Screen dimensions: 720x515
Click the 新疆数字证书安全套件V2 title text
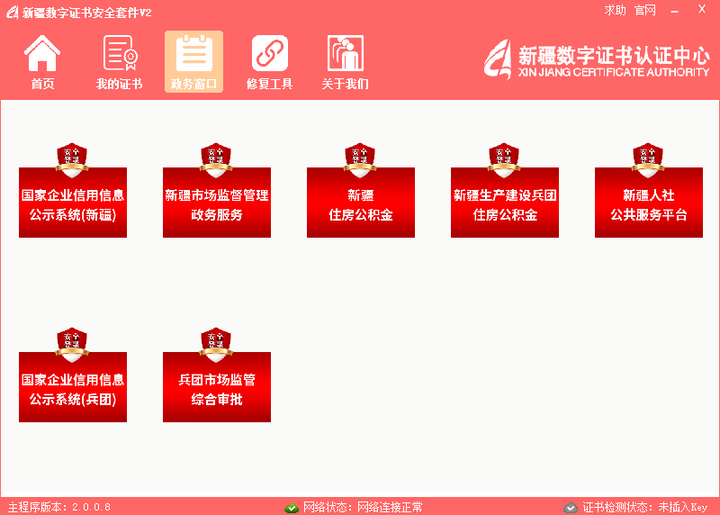(x=87, y=12)
